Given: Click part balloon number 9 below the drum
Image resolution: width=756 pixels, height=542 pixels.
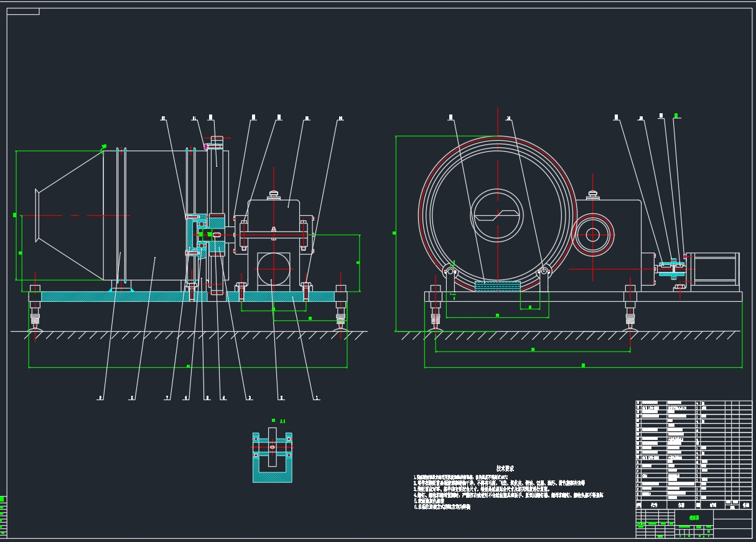Looking at the screenshot, I should (101, 398).
